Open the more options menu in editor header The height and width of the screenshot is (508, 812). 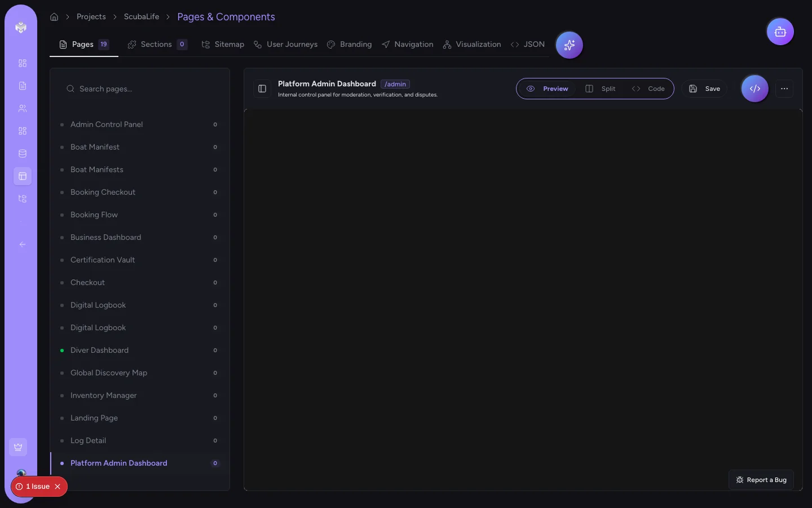pyautogui.click(x=784, y=89)
